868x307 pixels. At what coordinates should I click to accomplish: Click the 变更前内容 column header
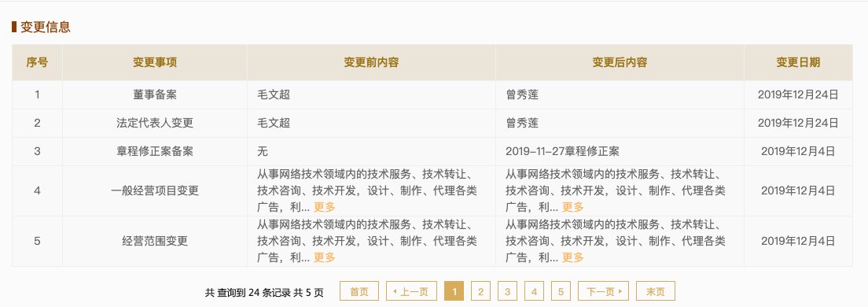[371, 62]
